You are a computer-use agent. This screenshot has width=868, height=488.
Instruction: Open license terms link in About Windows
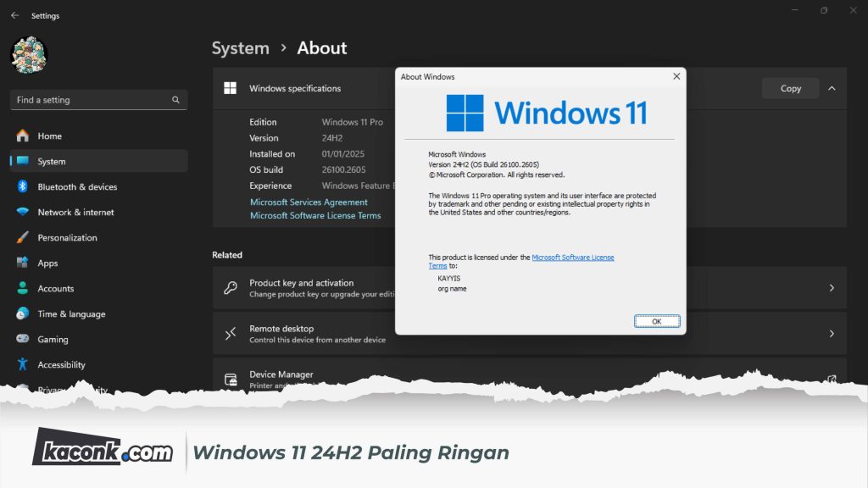[572, 258]
